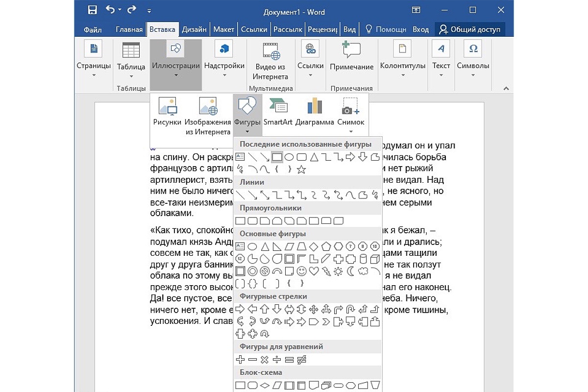Image resolution: width=588 pixels, height=392 pixels.
Task: Select the multiply sign equation shape
Action: [265, 360]
